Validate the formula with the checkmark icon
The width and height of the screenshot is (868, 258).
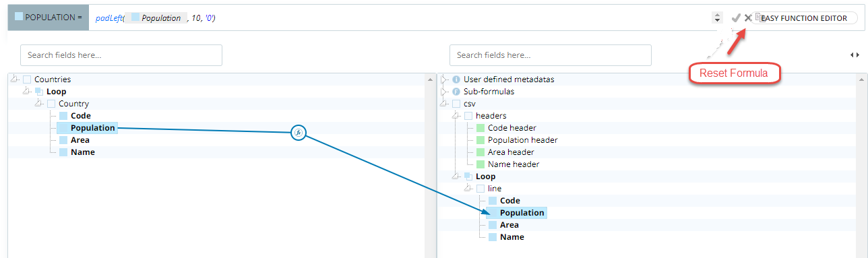point(736,18)
